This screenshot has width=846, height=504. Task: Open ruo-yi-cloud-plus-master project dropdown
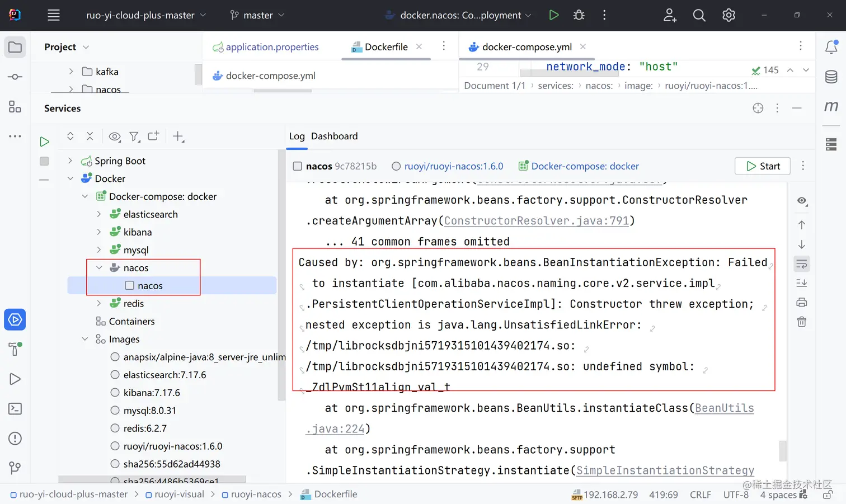point(146,15)
